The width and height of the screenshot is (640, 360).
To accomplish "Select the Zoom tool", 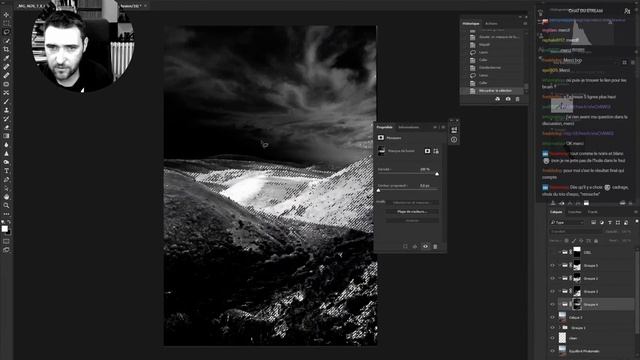I will click(6, 205).
